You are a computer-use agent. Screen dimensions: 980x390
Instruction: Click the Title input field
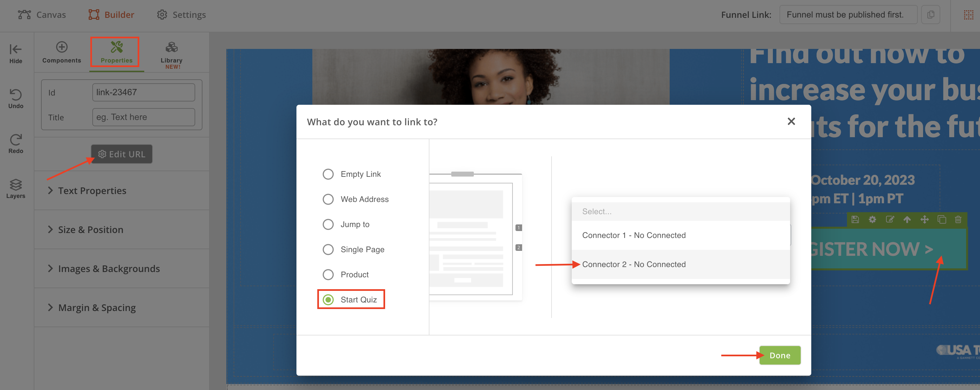[x=143, y=117]
